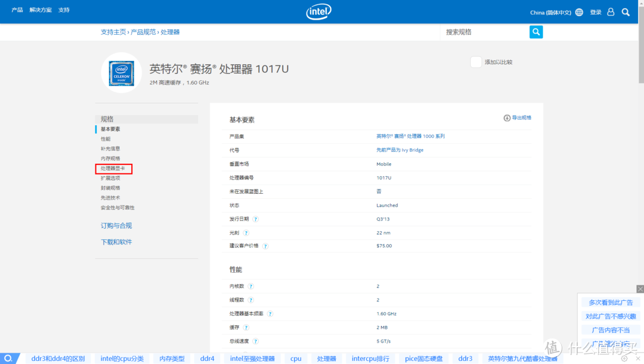
Task: Click the Launched status value
Action: click(387, 205)
